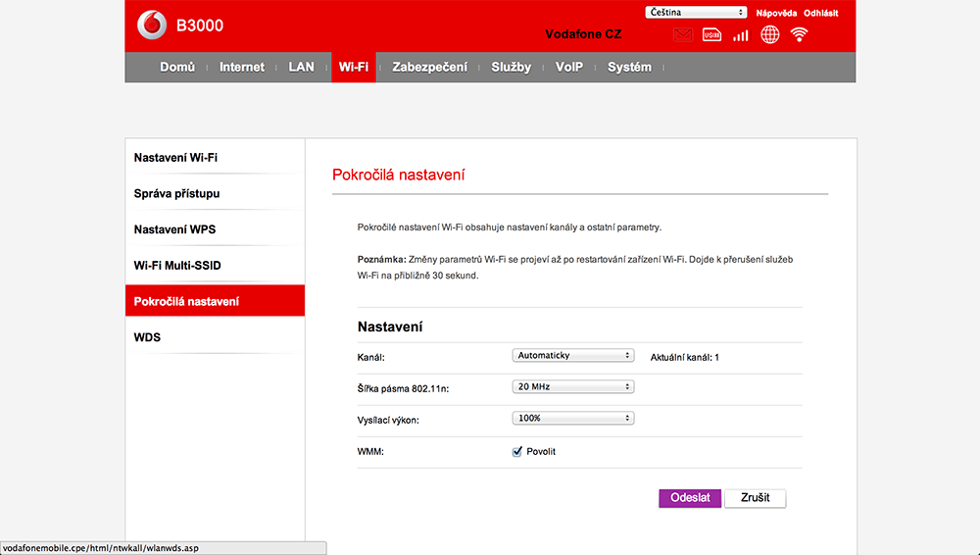Open the Čeština language selector

pyautogui.click(x=696, y=13)
